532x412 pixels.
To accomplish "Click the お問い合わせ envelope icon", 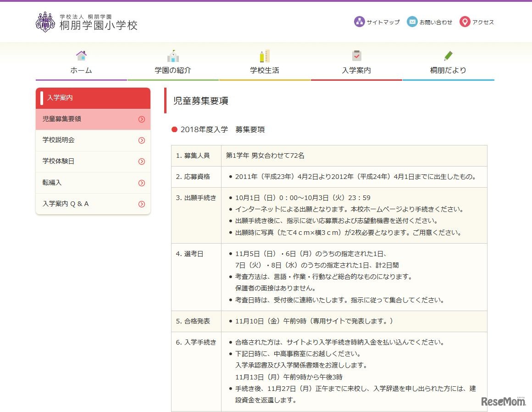I will 412,22.
